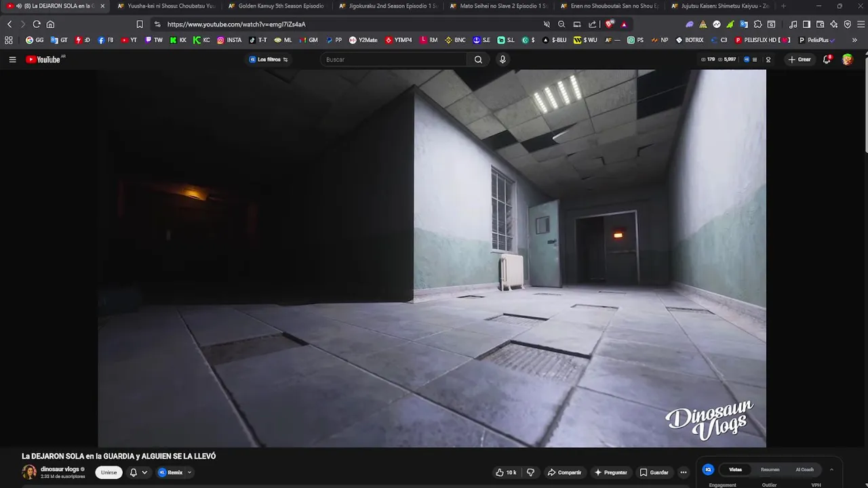The height and width of the screenshot is (488, 868).
Task: Open the GG Google bookmark
Action: (x=35, y=40)
